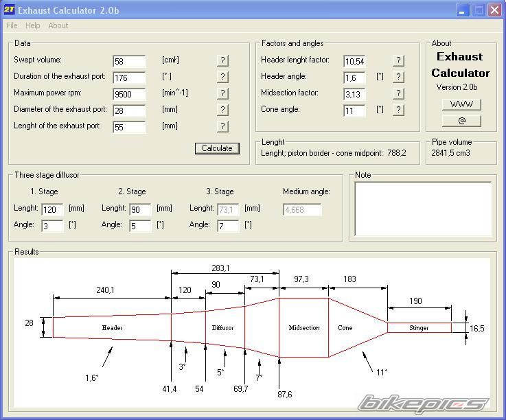Select the 1. Stage Lenght field
The width and height of the screenshot is (506, 420).
(x=52, y=209)
